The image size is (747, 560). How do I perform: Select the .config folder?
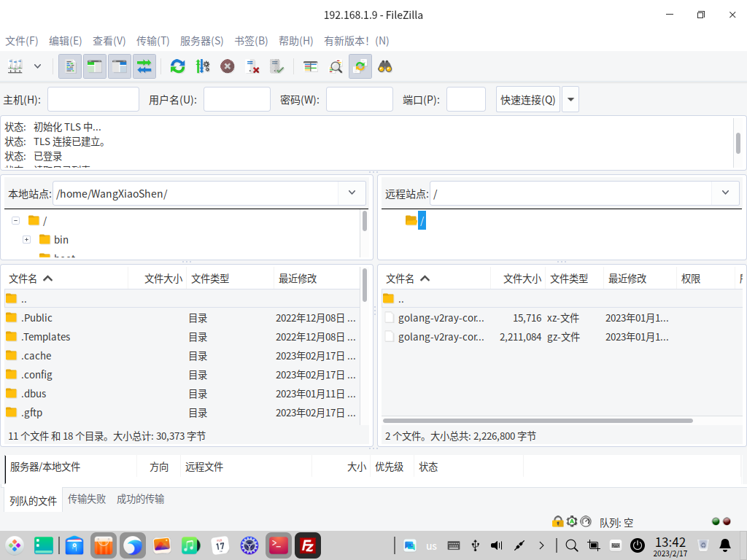point(182,376)
